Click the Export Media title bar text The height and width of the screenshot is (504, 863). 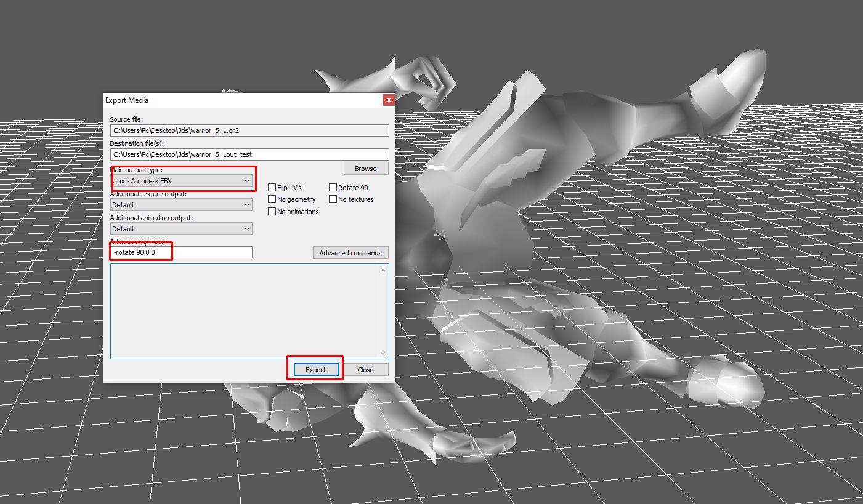[127, 100]
